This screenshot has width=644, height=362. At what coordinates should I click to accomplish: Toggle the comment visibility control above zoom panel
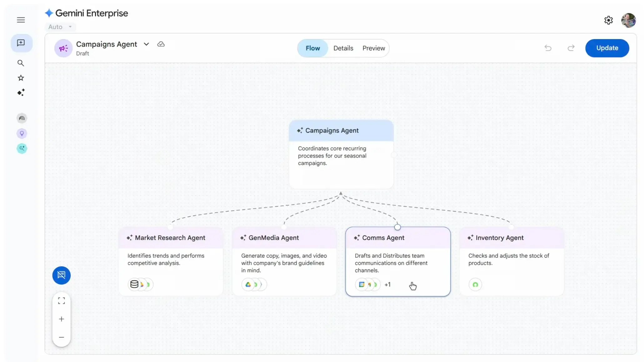point(61,275)
